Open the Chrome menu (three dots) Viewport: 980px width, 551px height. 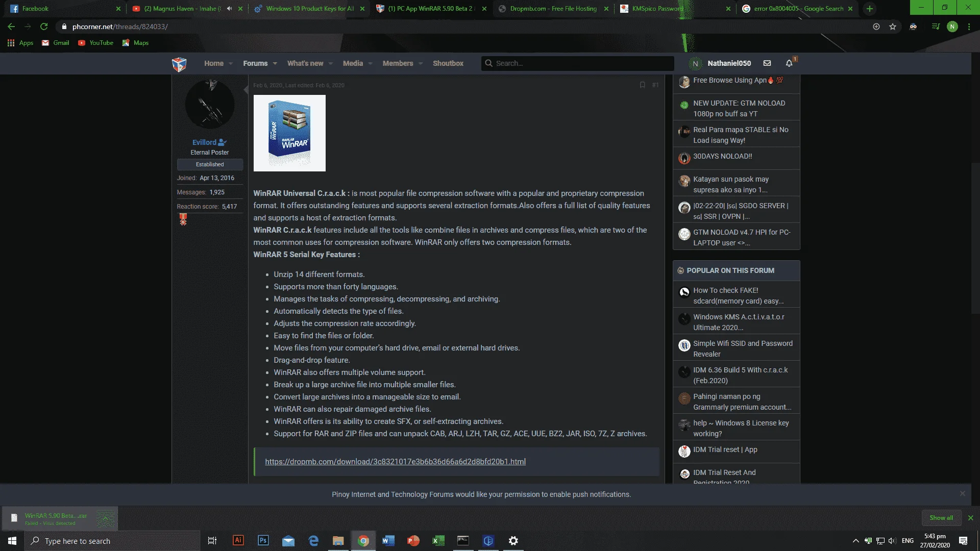pos(969,27)
